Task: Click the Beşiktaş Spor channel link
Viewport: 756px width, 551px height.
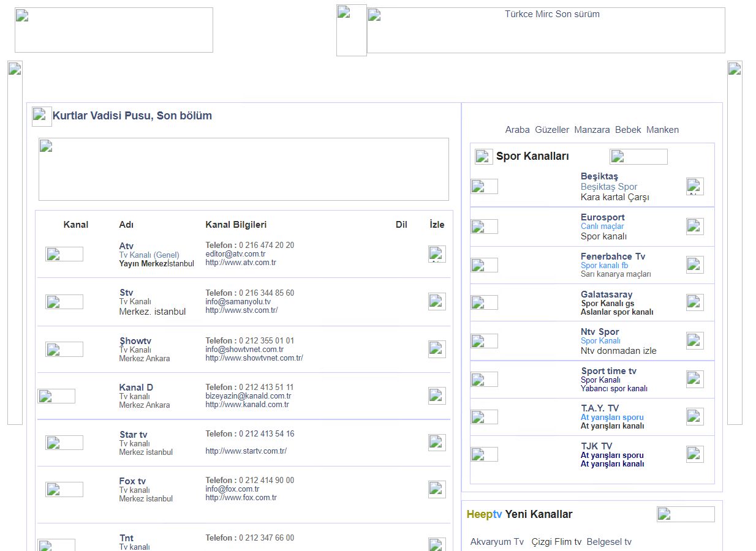Action: click(x=609, y=187)
